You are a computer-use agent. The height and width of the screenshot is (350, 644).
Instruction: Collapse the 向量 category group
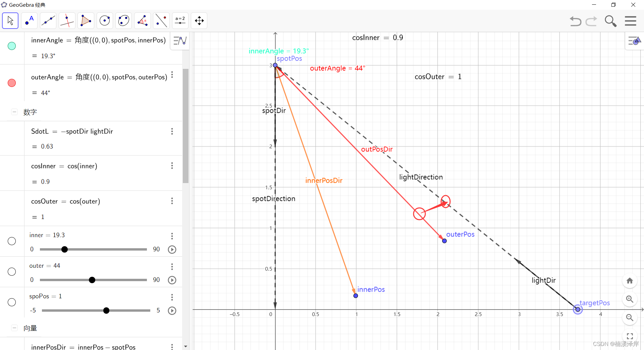pos(14,328)
